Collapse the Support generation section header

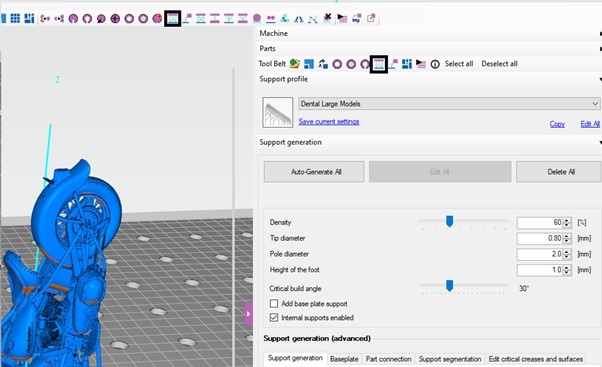(x=429, y=142)
